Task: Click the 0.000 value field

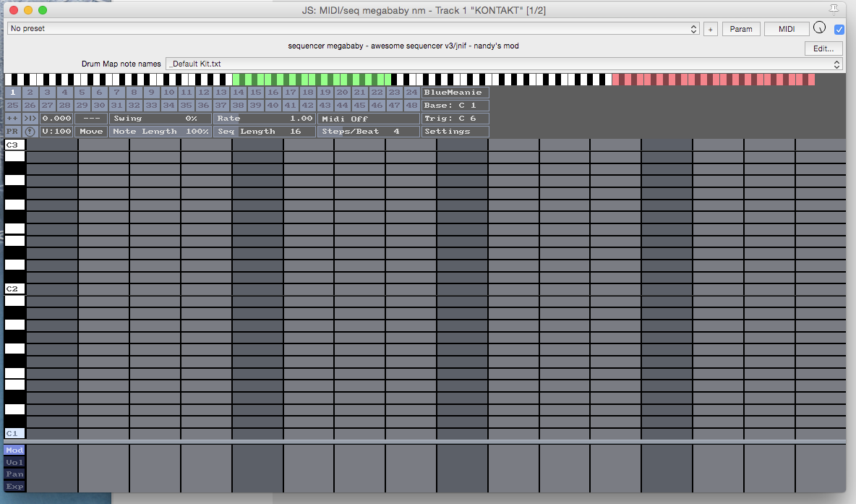Action: click(x=57, y=119)
